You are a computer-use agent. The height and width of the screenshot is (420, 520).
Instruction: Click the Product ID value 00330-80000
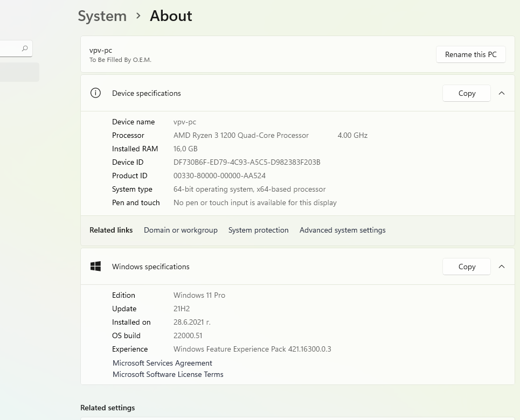[219, 176]
